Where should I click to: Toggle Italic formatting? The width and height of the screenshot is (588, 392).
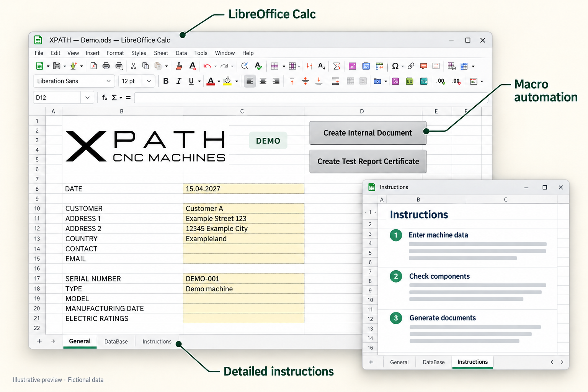179,81
